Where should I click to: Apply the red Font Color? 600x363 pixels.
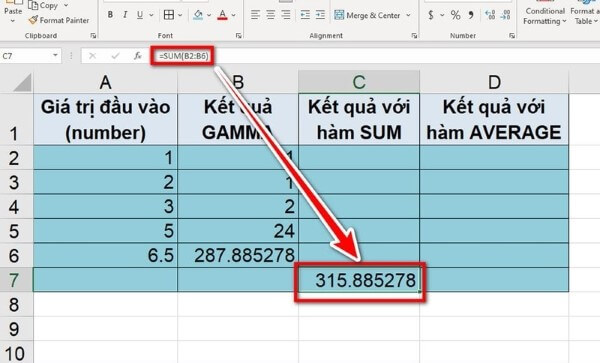(222, 15)
